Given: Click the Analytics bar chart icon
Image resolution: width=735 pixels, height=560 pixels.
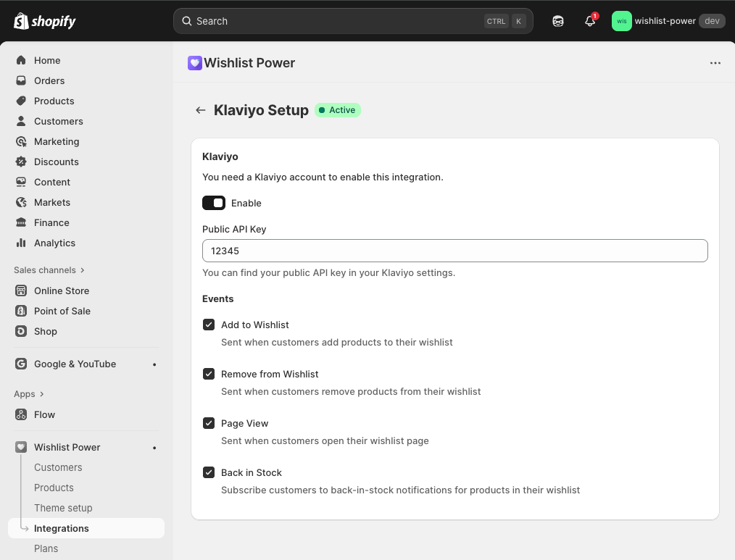Looking at the screenshot, I should (21, 243).
